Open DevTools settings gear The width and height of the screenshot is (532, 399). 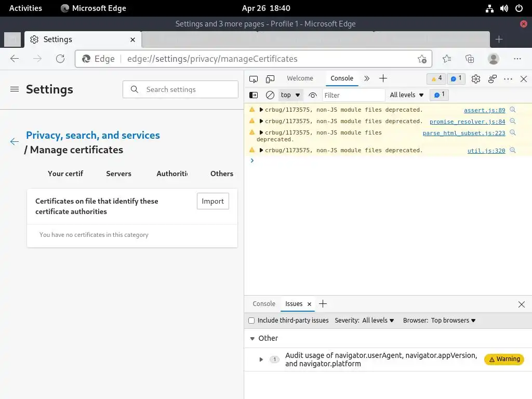pos(476,79)
